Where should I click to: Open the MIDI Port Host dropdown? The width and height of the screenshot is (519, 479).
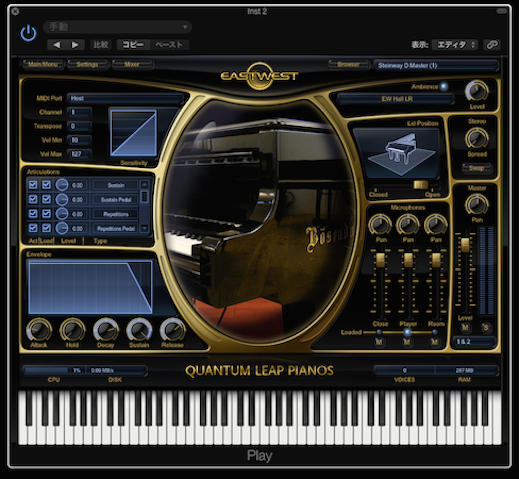pos(126,98)
